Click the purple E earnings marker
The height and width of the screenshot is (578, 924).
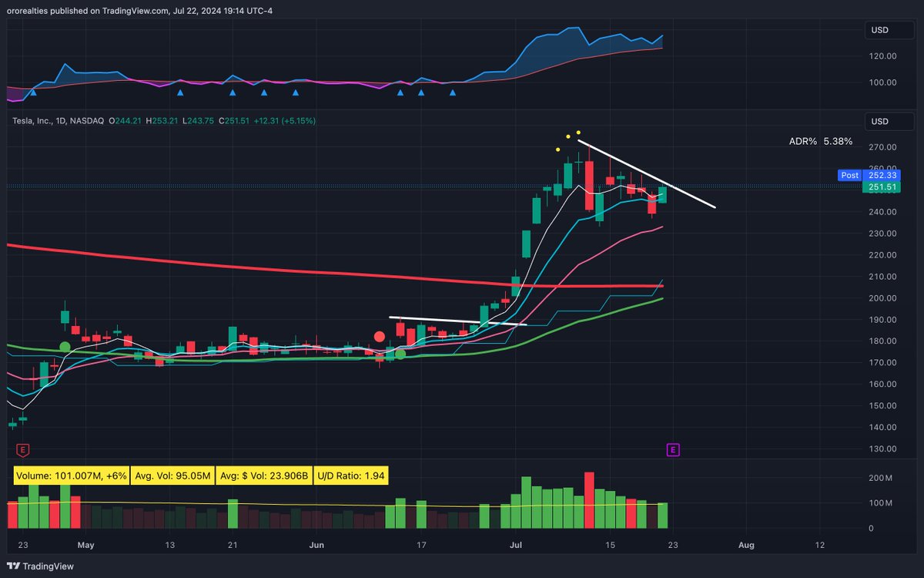672,449
